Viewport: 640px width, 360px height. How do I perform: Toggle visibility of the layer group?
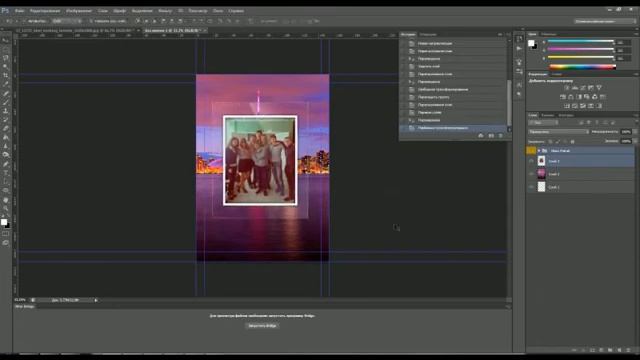[531, 151]
